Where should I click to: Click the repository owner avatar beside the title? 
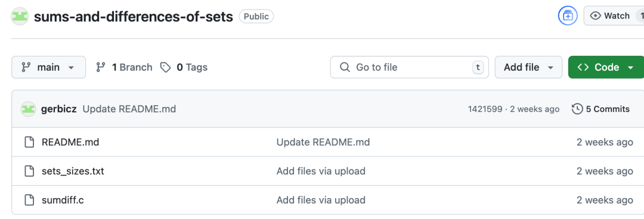coord(20,17)
